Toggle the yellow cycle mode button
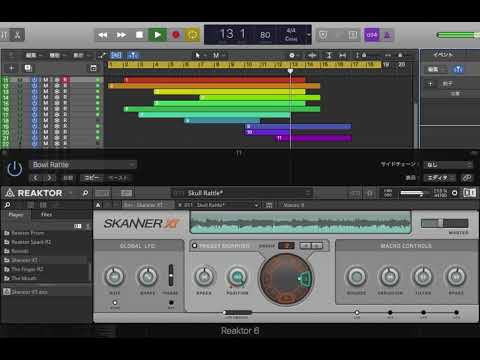The image size is (480, 360). pos(192,35)
